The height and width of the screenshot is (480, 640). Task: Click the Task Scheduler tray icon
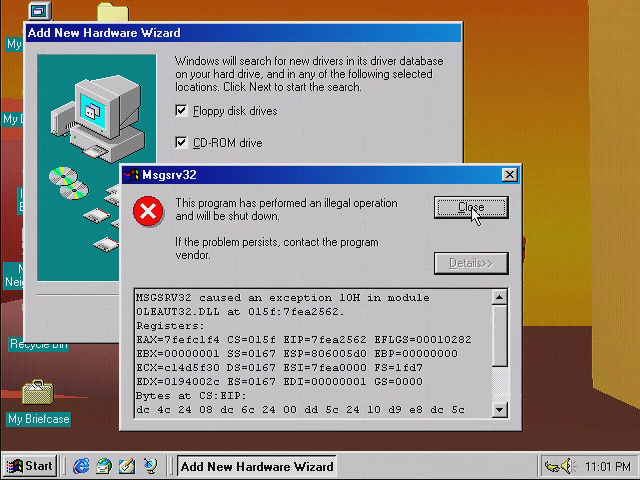coord(552,466)
